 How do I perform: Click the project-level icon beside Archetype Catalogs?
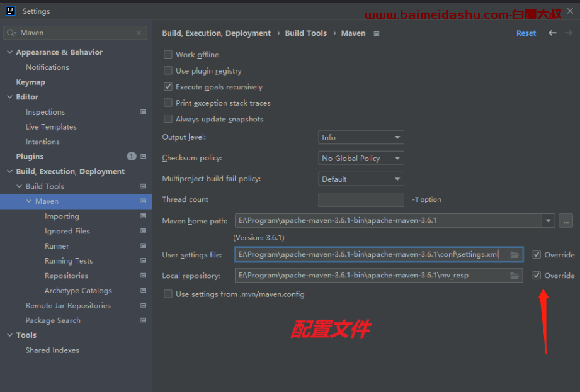(143, 291)
